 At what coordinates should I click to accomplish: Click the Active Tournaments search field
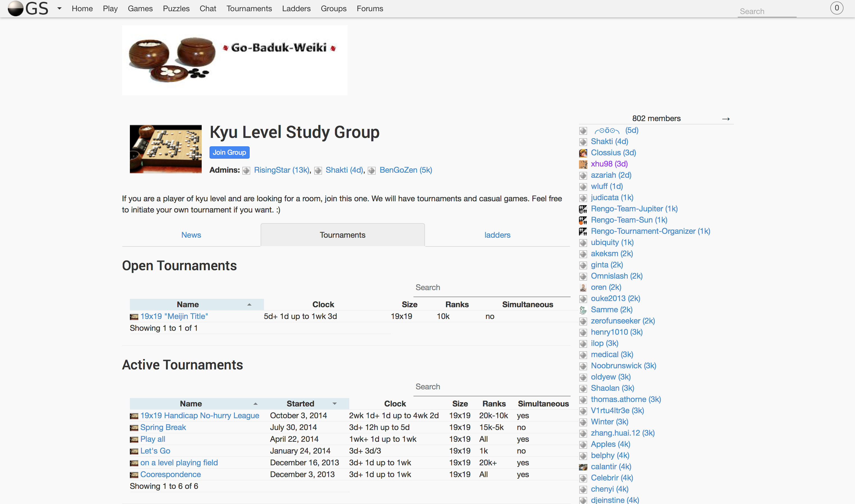491,387
